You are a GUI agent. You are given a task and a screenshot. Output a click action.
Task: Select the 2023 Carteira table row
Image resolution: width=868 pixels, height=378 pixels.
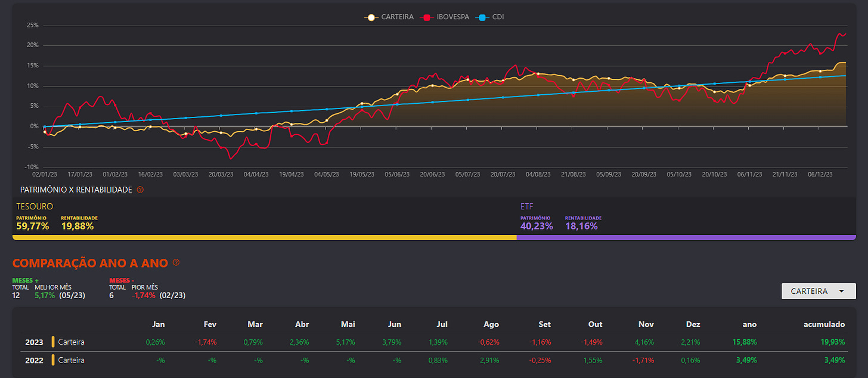click(434, 342)
